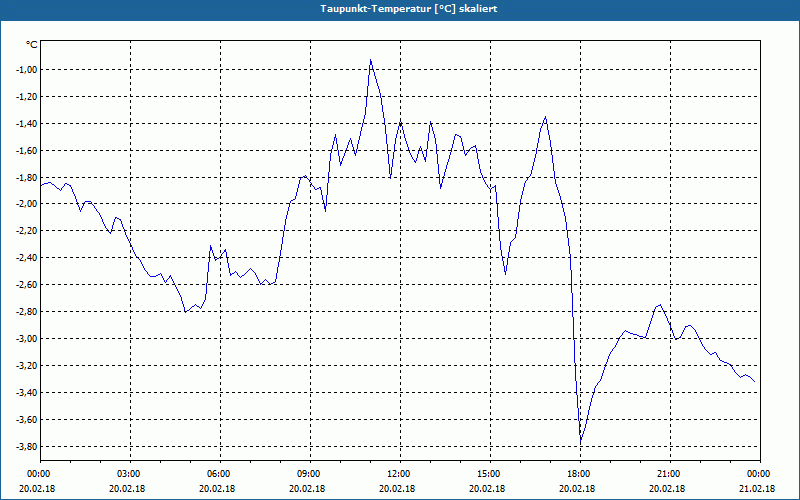This screenshot has width=800, height=500.
Task: Select the -1,20 y-axis value
Action: click(x=27, y=96)
